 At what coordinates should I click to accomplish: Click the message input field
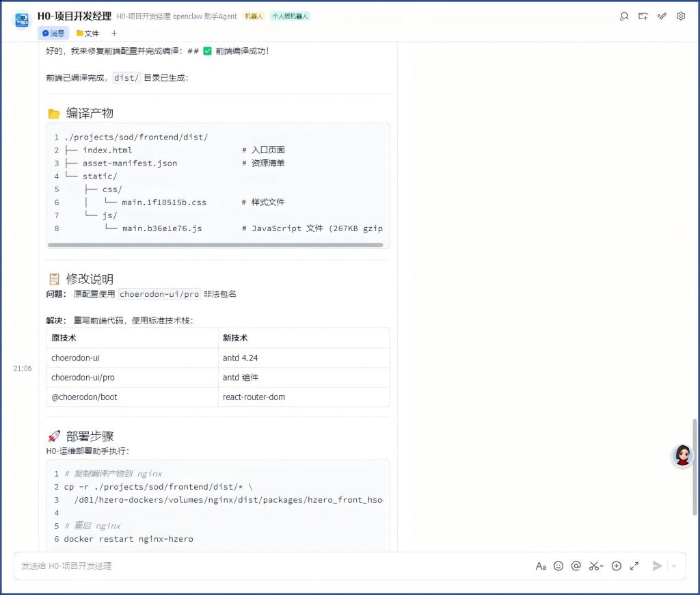(273, 566)
